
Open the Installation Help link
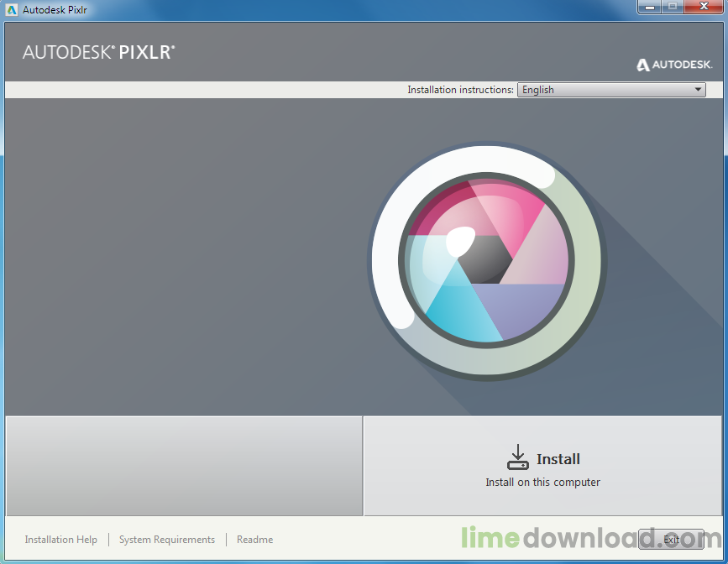tap(60, 540)
